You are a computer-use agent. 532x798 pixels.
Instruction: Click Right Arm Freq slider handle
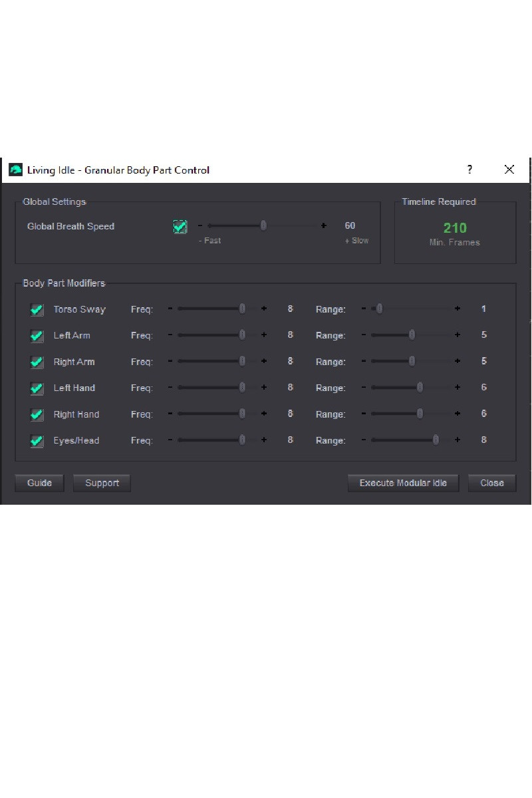pyautogui.click(x=242, y=361)
